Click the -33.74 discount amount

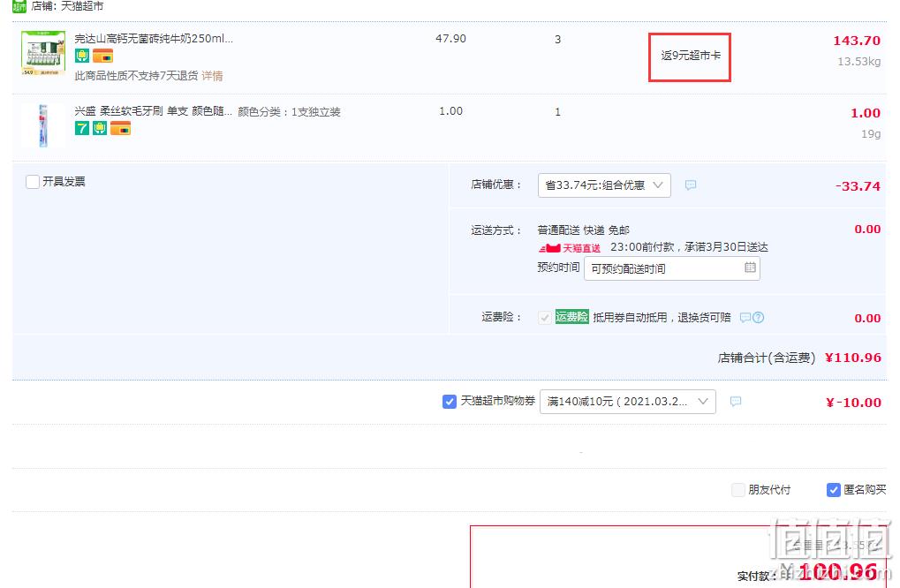(858, 186)
